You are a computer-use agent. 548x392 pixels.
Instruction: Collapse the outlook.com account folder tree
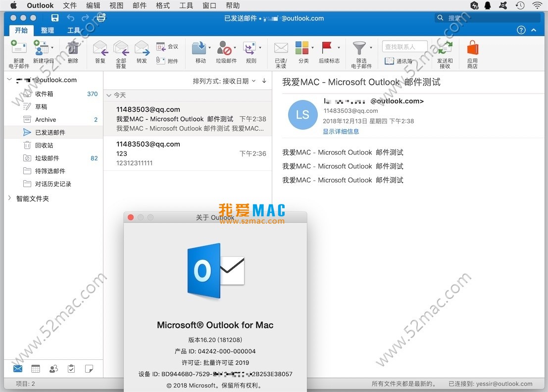coord(9,80)
